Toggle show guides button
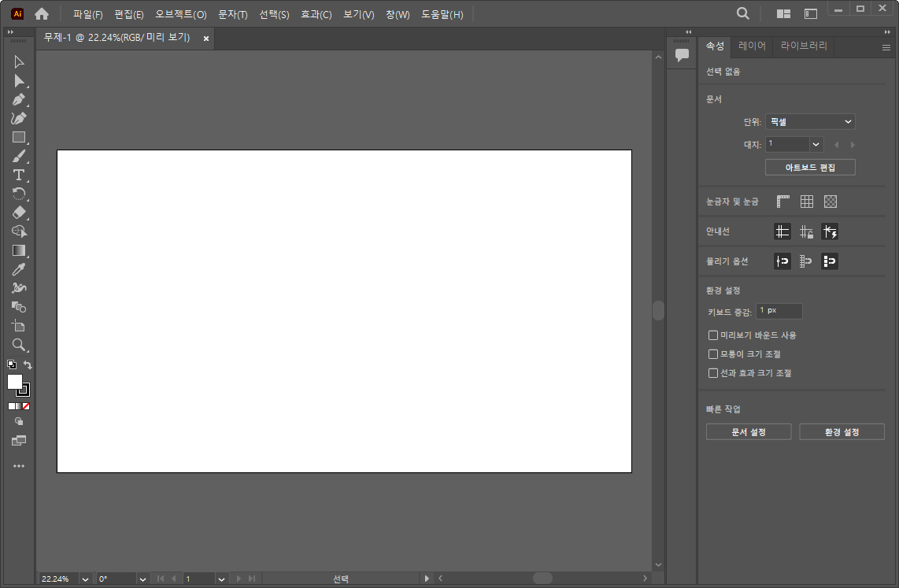Viewport: 899px width, 588px height. (x=782, y=231)
